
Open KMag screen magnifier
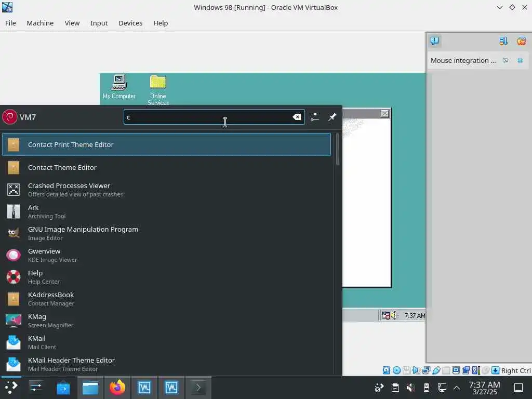(166, 320)
